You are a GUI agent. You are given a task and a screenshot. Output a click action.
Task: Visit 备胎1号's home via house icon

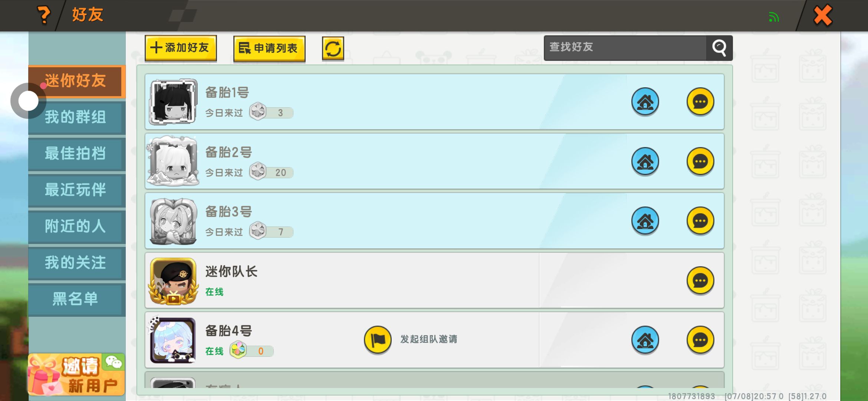(x=645, y=102)
